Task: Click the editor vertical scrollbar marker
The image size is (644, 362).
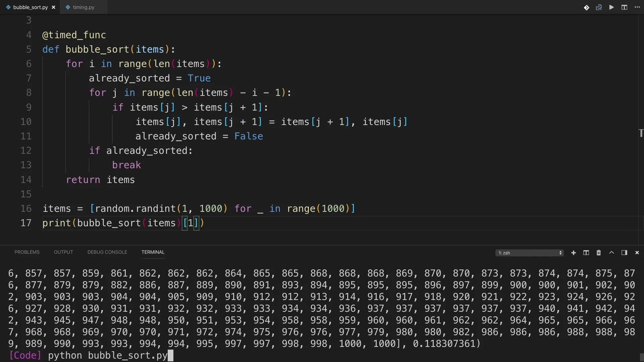Action: pos(641,133)
